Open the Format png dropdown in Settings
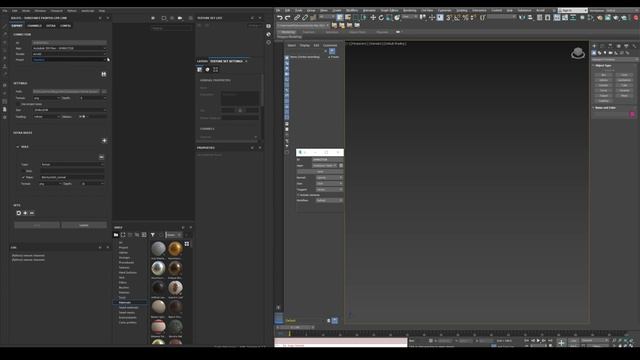The image size is (640, 360). click(47, 98)
